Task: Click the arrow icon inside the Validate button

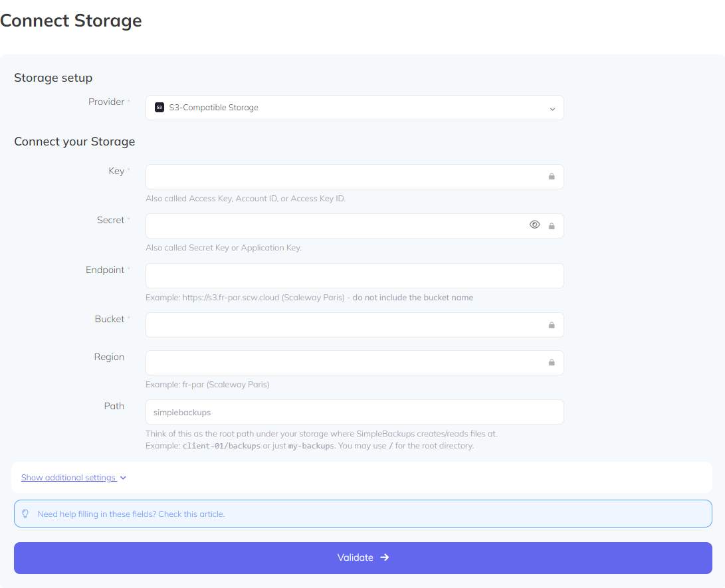Action: [x=385, y=557]
